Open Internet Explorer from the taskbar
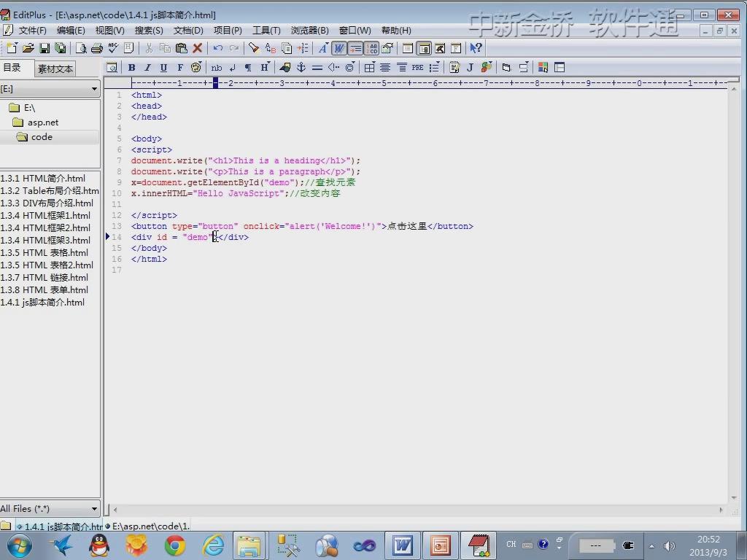Viewport: 747px width, 560px height. tap(213, 545)
